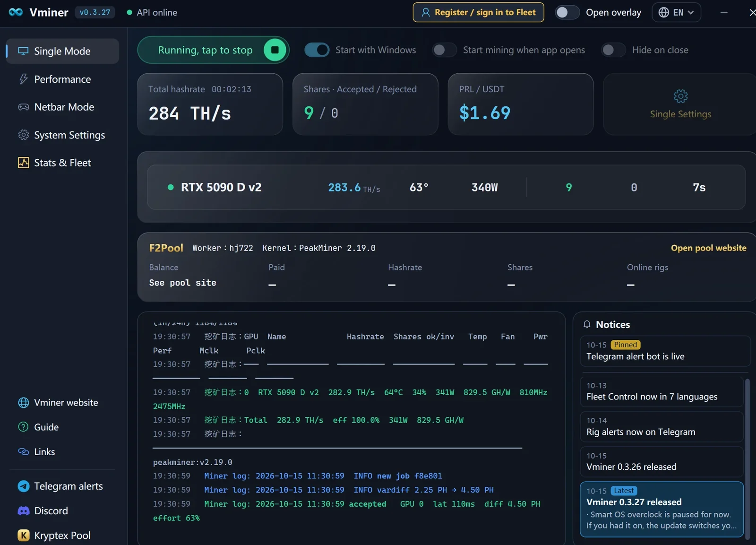This screenshot has width=756, height=545.
Task: Go to Stats & Fleet
Action: 62,163
